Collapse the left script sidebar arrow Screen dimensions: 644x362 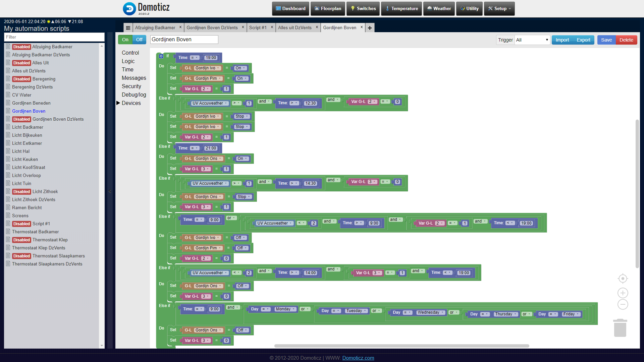pos(110,191)
